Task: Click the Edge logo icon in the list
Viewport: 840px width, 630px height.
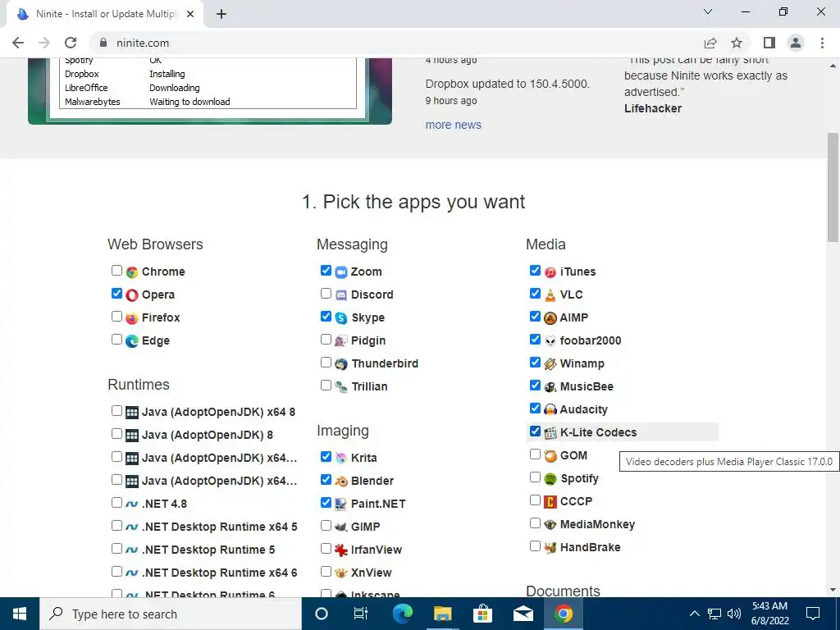Action: 132,341
